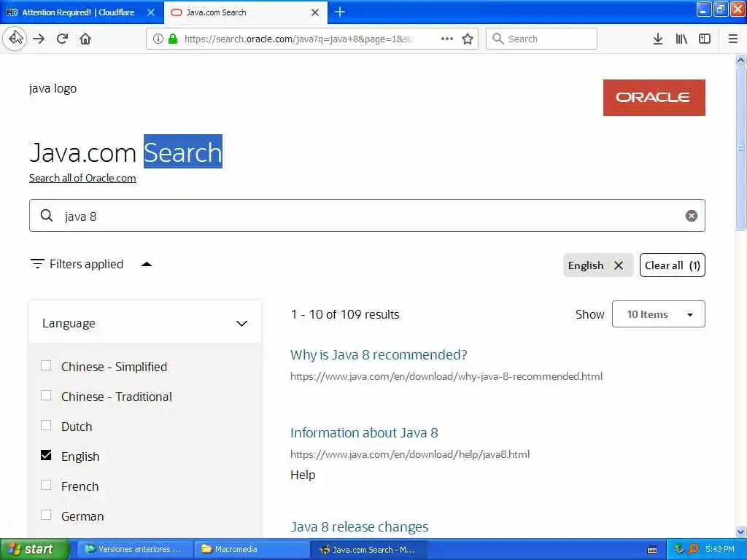Open Why is Java 8 recommended? result

click(x=379, y=355)
